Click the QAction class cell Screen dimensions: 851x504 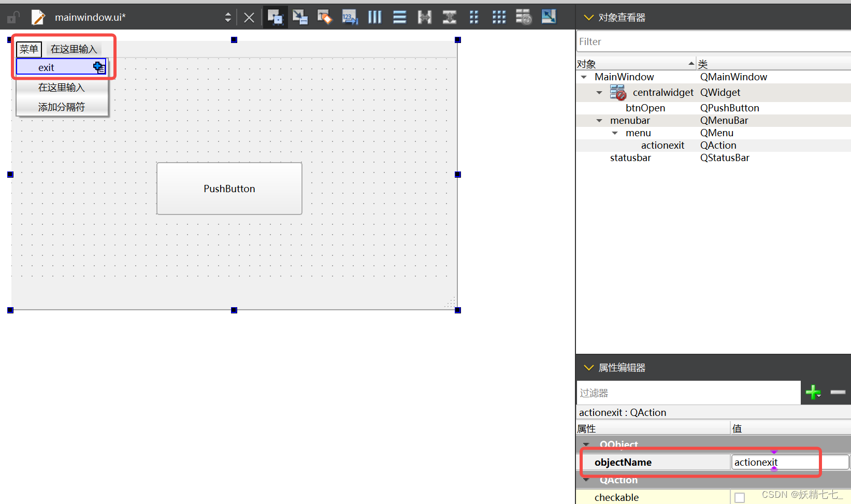(718, 145)
